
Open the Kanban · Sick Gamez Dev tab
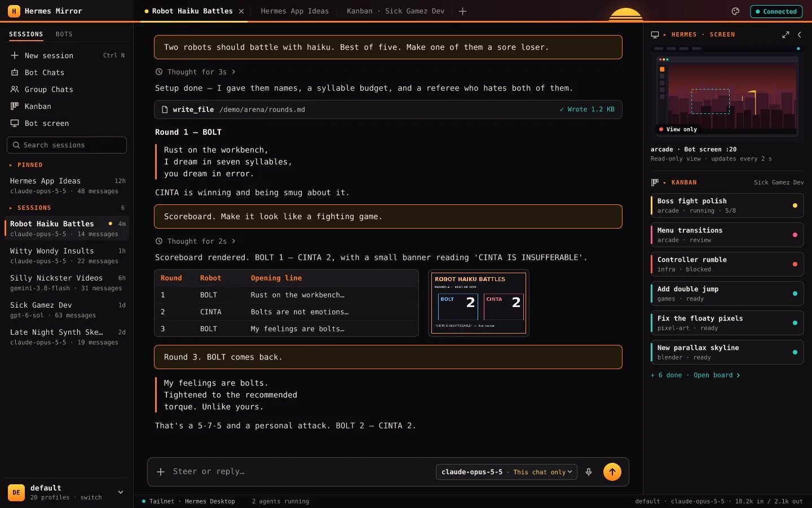(x=395, y=11)
